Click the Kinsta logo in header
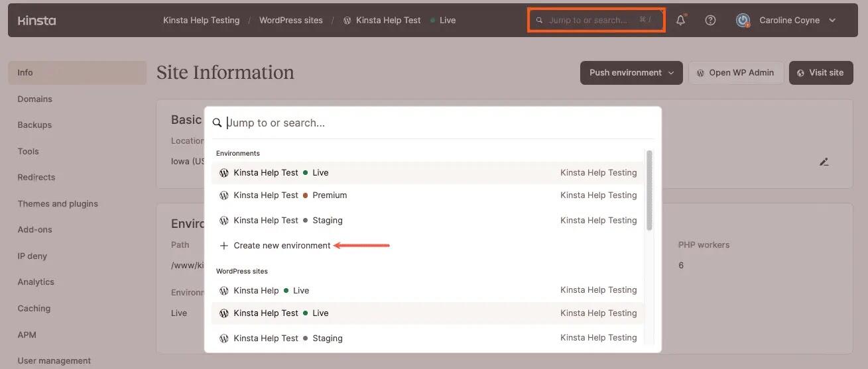Screen dimensions: 868x369 coord(36,21)
